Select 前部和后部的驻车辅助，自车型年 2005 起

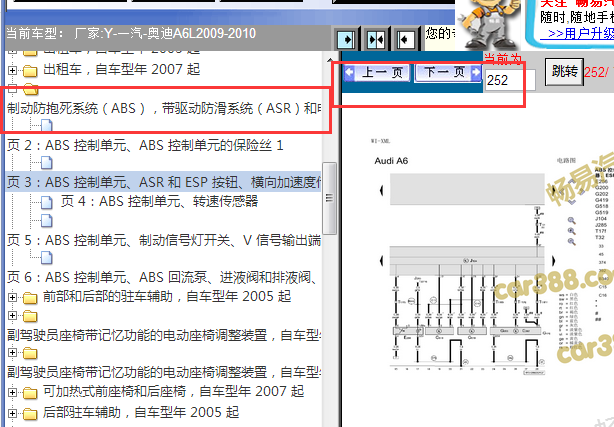click(x=167, y=297)
